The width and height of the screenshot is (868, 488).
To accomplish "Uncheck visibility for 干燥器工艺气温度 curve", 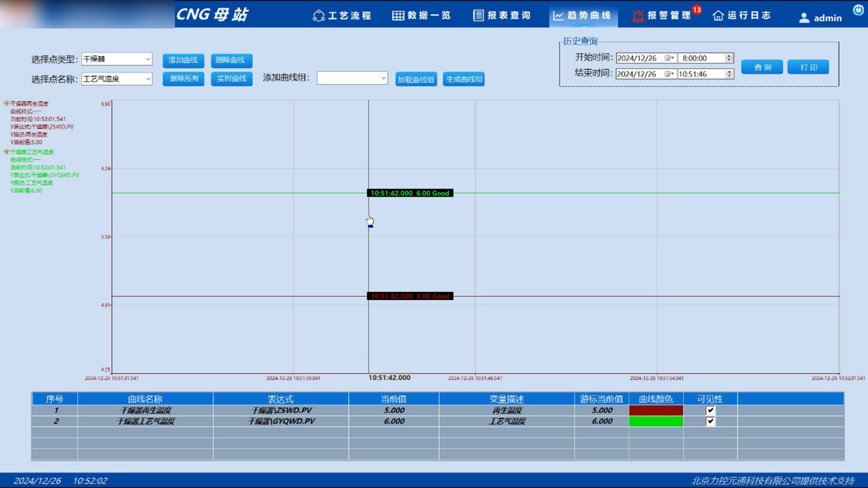I will tap(710, 421).
